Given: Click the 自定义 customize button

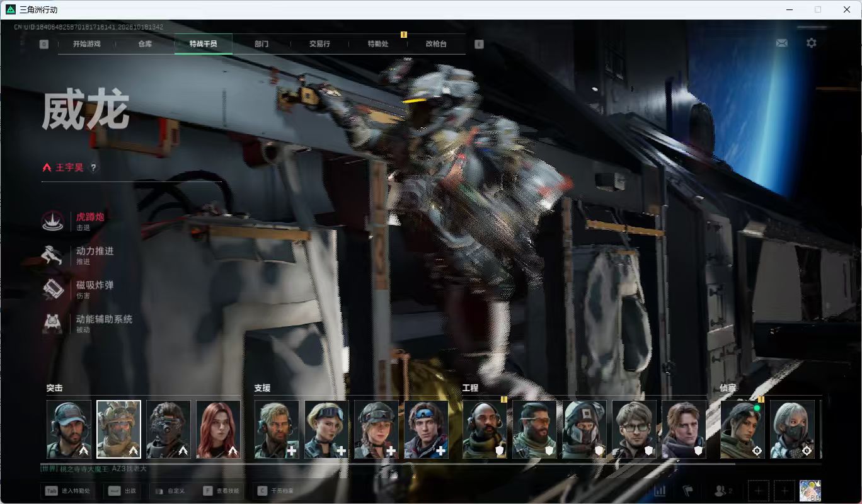Looking at the screenshot, I should 170,490.
